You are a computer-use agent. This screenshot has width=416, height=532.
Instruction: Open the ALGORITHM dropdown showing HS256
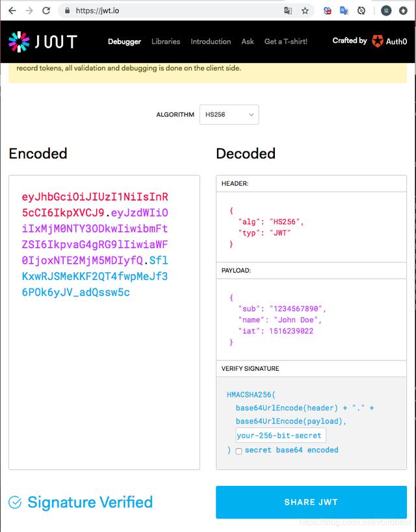[x=229, y=114]
